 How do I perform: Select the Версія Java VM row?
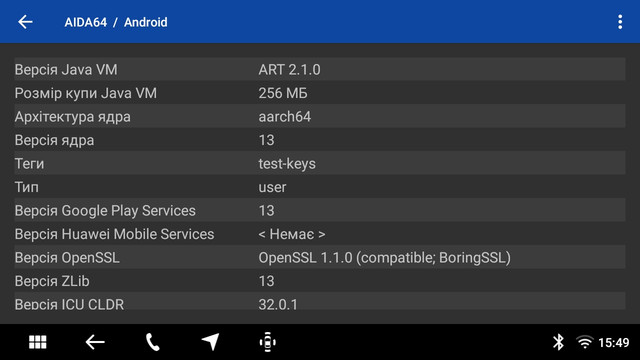pyautogui.click(x=320, y=69)
